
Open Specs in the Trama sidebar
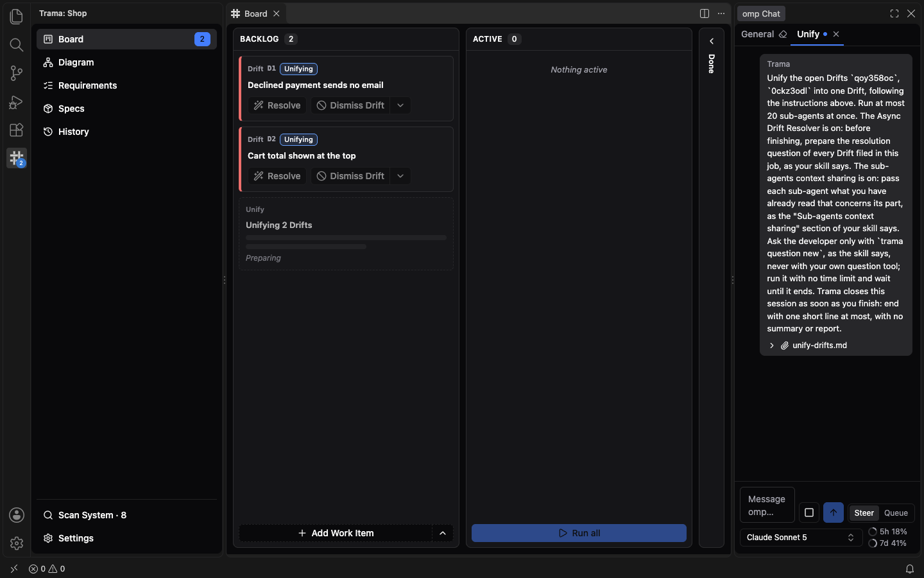126,109
